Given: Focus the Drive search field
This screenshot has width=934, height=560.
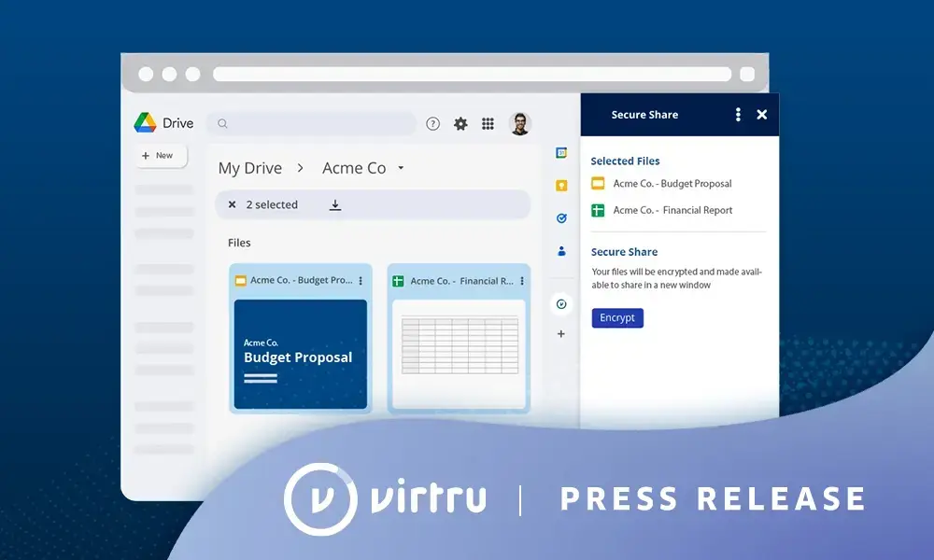Looking at the screenshot, I should (312, 124).
